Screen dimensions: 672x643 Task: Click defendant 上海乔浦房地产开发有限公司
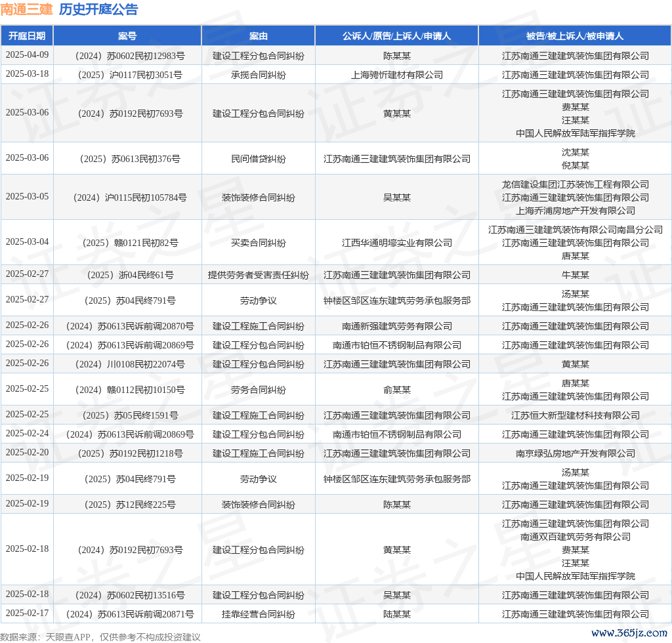click(x=575, y=211)
